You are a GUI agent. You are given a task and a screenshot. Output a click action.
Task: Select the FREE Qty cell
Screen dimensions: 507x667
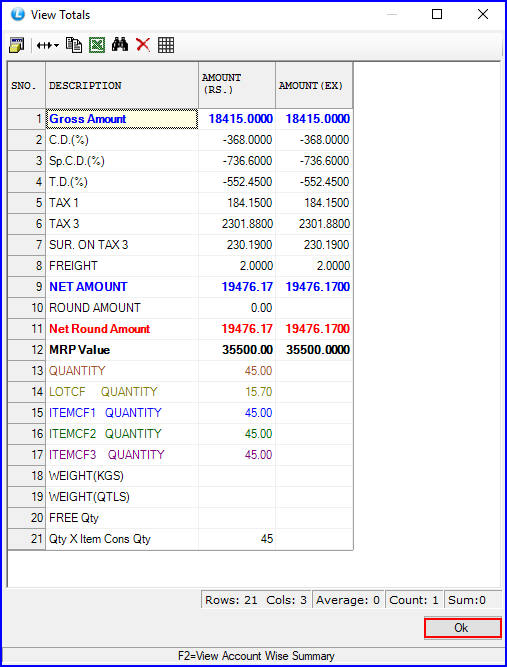click(x=122, y=518)
